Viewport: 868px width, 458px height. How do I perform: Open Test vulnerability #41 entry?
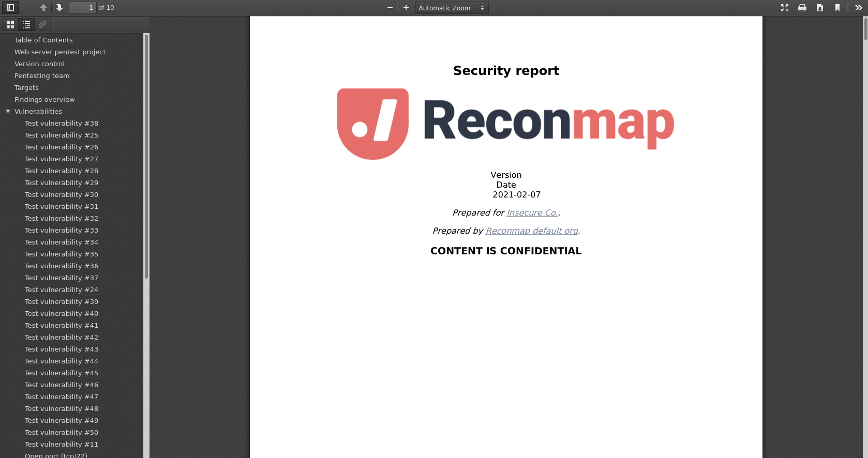pos(62,325)
